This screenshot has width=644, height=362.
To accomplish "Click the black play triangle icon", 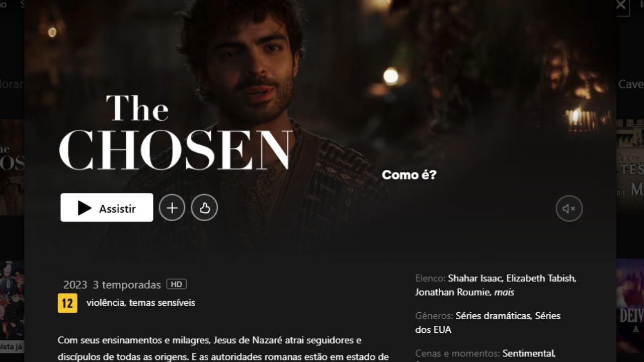I will click(85, 208).
